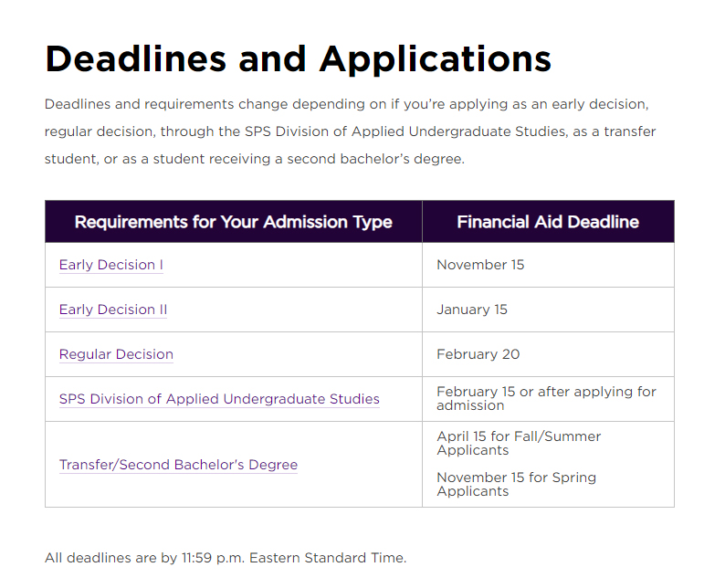Open the Early Decision I link
Screen dimensions: 704x588
111,265
